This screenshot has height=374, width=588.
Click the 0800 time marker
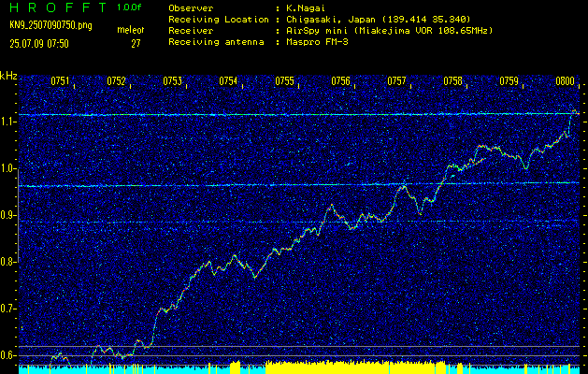click(x=566, y=81)
